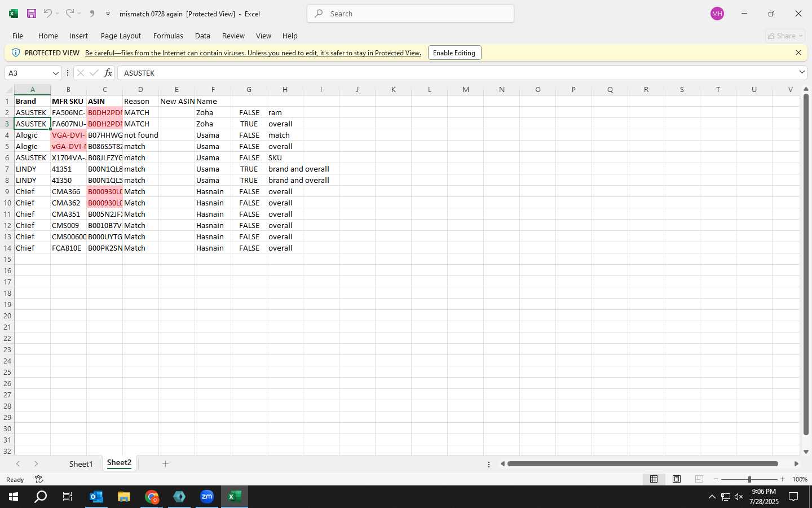The height and width of the screenshot is (508, 812).
Task: Click the Sheet2 tab
Action: pos(119,463)
